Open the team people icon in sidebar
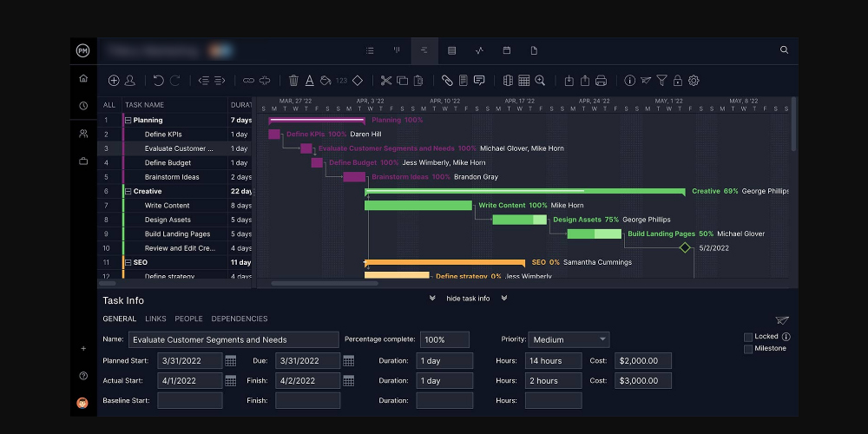The image size is (868, 434). [83, 134]
